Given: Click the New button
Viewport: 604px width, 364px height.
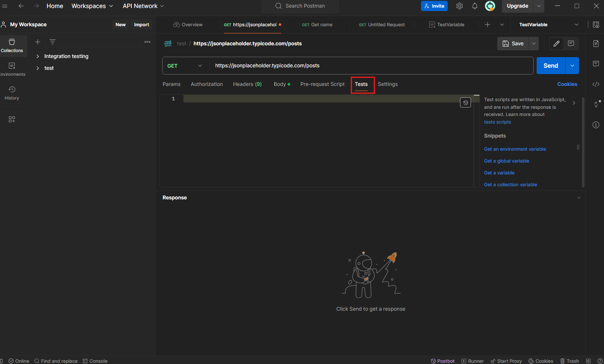Looking at the screenshot, I should click(x=121, y=25).
